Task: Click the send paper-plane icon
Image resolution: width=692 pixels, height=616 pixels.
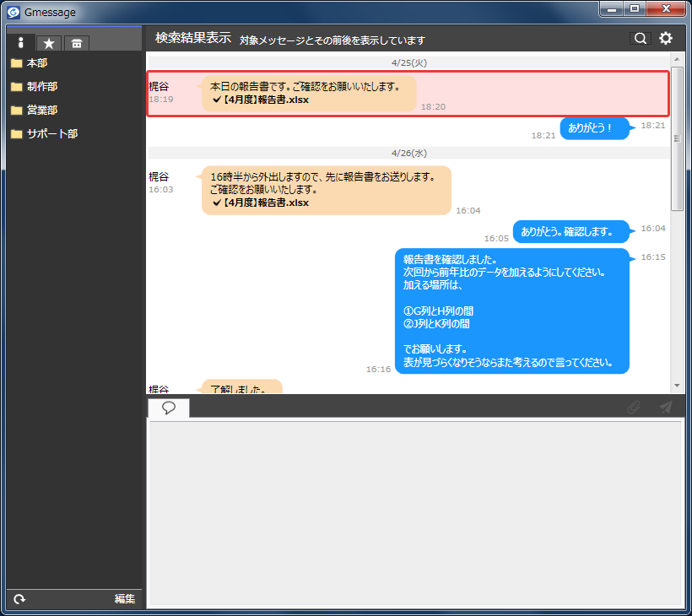Action: (x=666, y=407)
